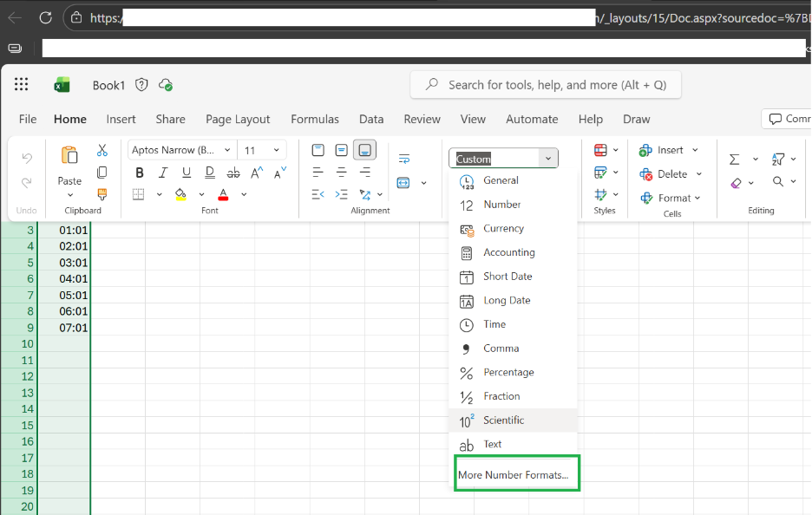Click the Clear eraser icon

pyautogui.click(x=736, y=183)
